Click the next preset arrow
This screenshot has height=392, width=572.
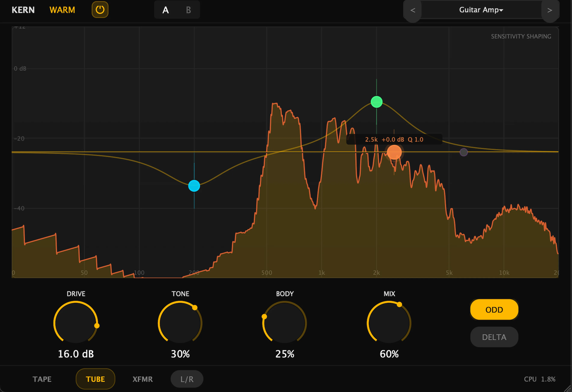[x=550, y=10]
